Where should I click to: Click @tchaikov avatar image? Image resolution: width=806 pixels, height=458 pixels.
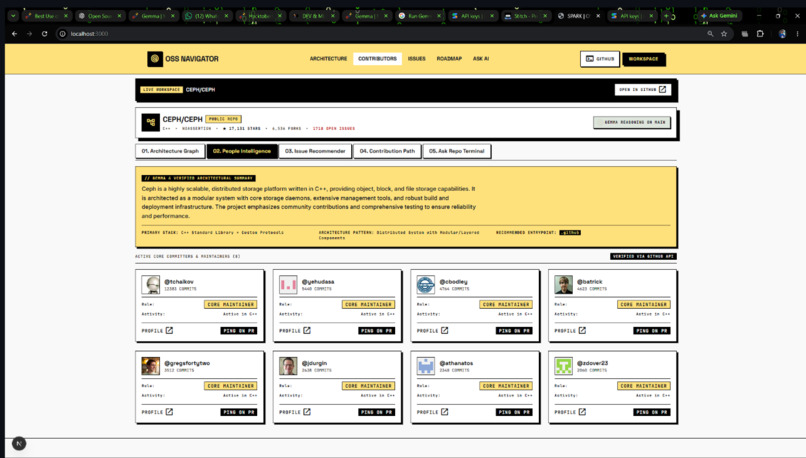[x=151, y=285]
